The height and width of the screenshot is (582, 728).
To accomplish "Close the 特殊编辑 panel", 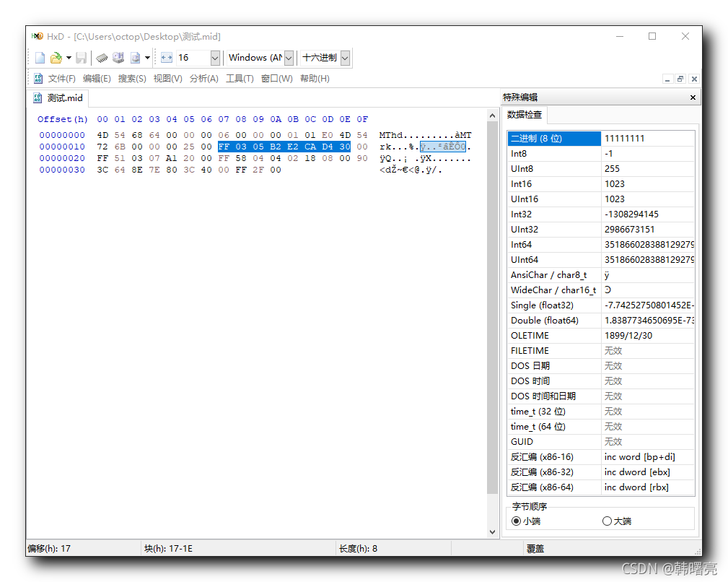I will tap(693, 97).
